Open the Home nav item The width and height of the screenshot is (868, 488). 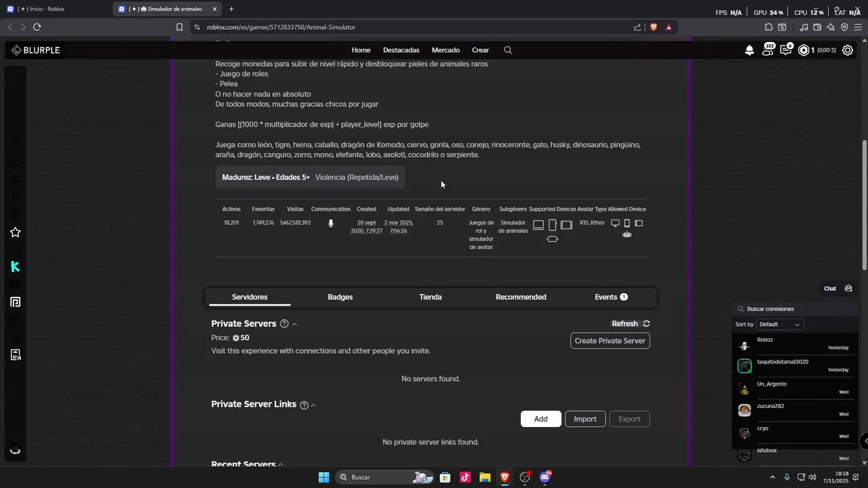(x=361, y=50)
